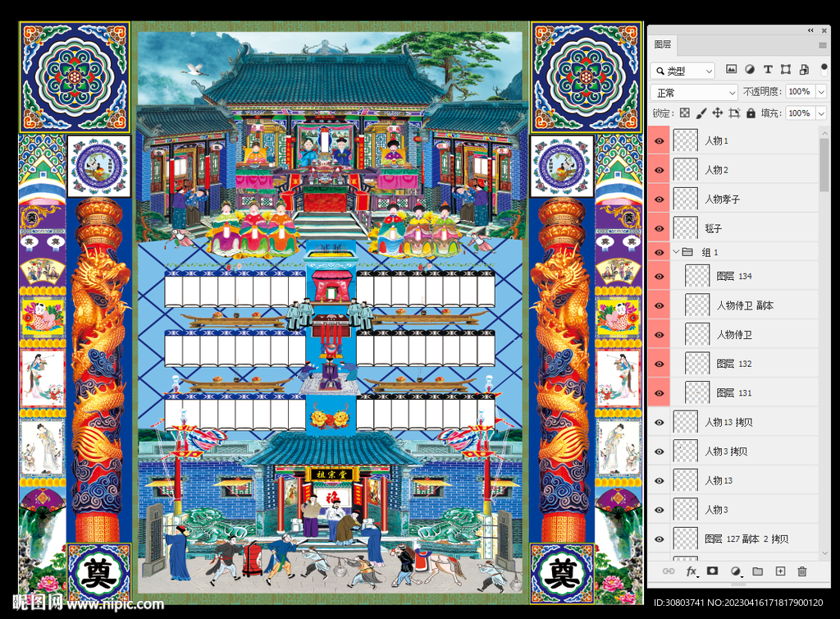Create a new layer

coord(781,571)
